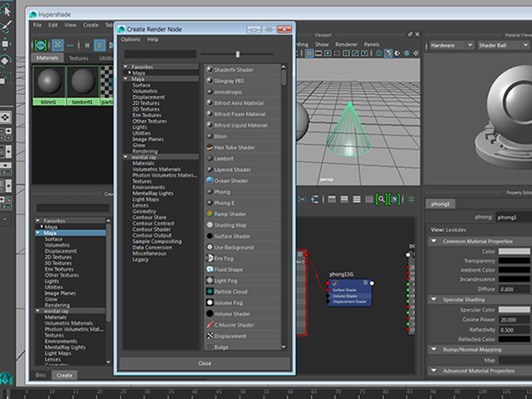Screen dimensions: 532x399
Task: Select Volumetric Materials in dialog tree
Action: click(156, 169)
